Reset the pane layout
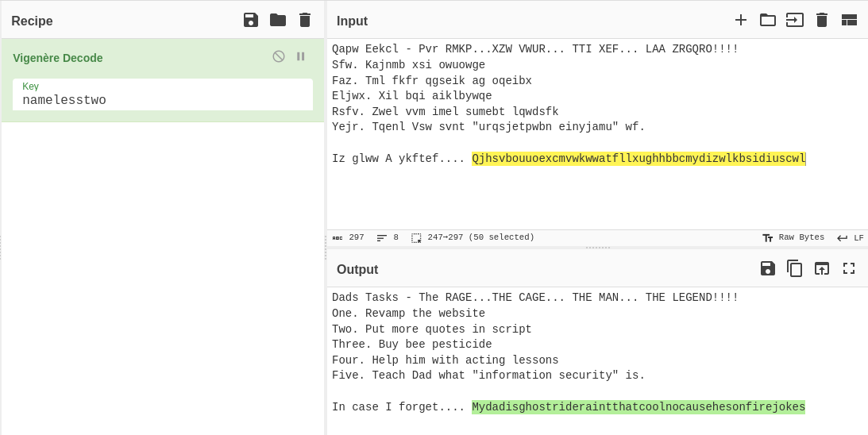 (849, 20)
